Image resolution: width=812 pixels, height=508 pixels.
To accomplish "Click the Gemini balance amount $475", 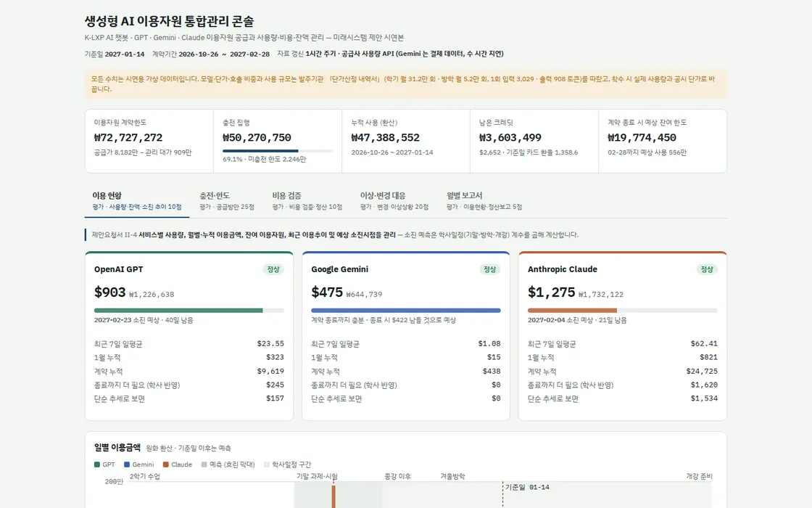I will [327, 292].
